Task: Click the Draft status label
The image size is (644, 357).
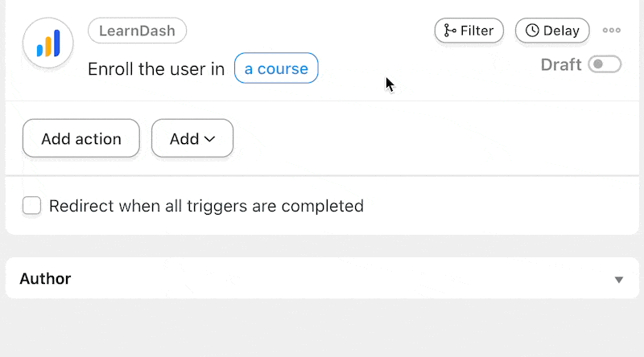Action: pyautogui.click(x=561, y=64)
